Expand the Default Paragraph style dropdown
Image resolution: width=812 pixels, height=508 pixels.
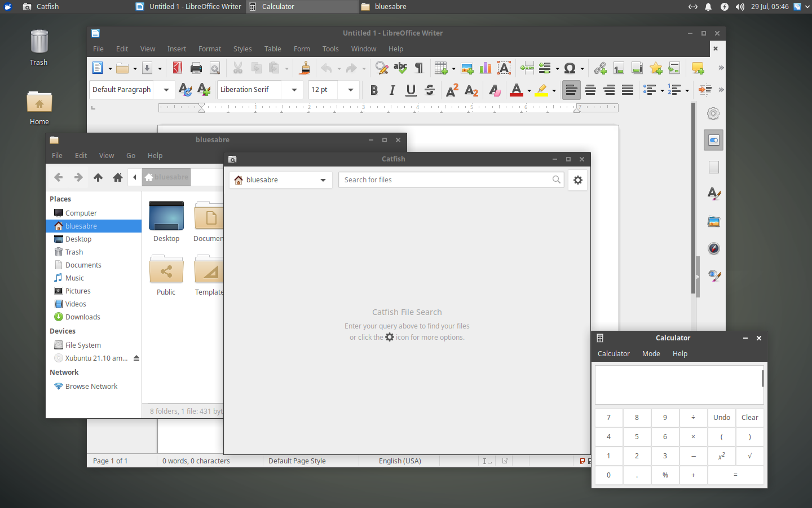coord(165,89)
